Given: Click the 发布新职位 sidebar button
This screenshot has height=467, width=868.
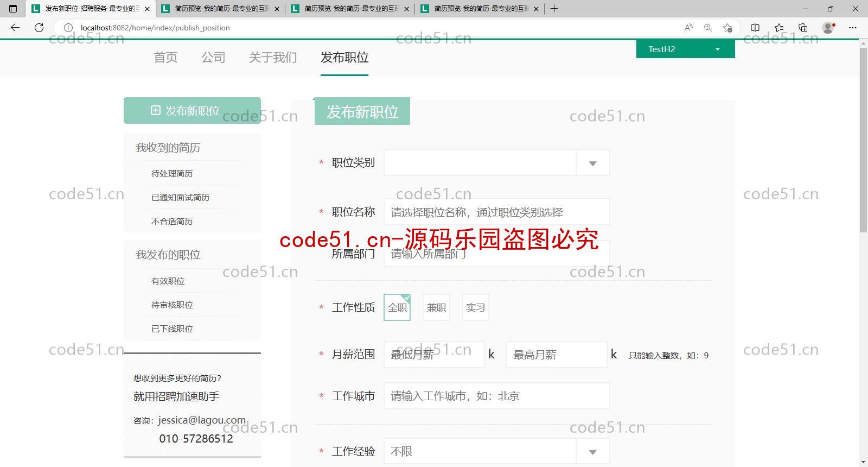Looking at the screenshot, I should click(x=192, y=111).
